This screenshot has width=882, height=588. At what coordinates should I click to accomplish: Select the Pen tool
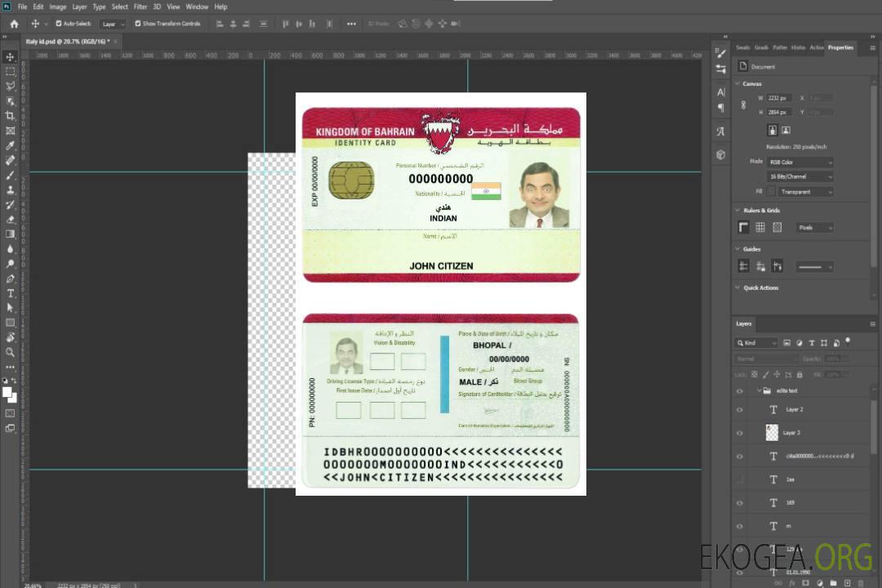(x=10, y=278)
